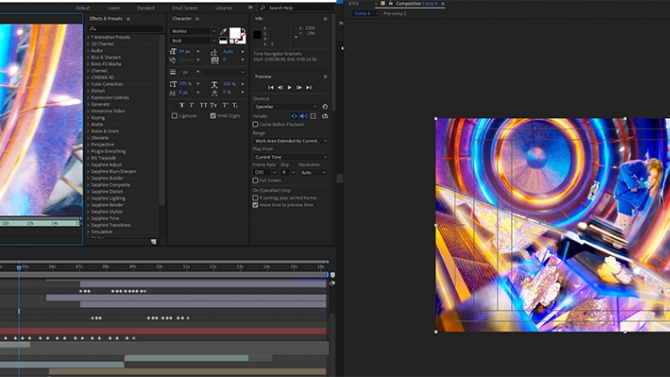Apply Superscript text style
Screen dimensions: 670x377
coord(225,105)
